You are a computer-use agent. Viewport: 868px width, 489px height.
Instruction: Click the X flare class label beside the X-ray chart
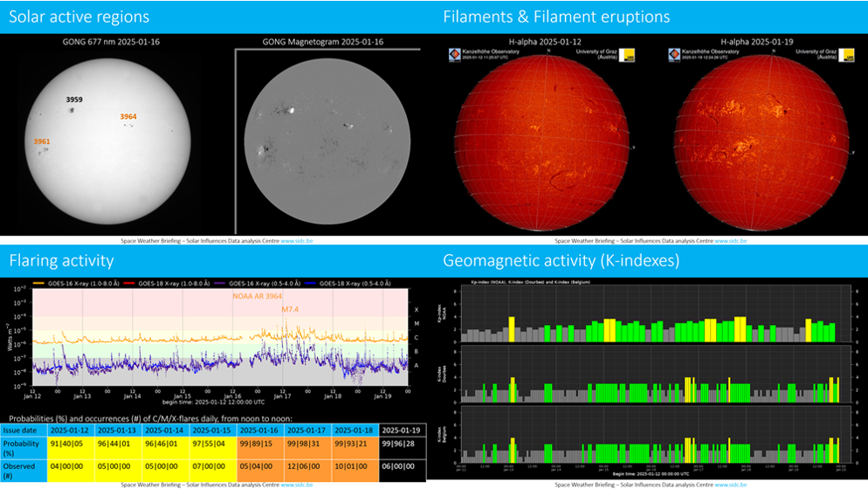(x=417, y=310)
